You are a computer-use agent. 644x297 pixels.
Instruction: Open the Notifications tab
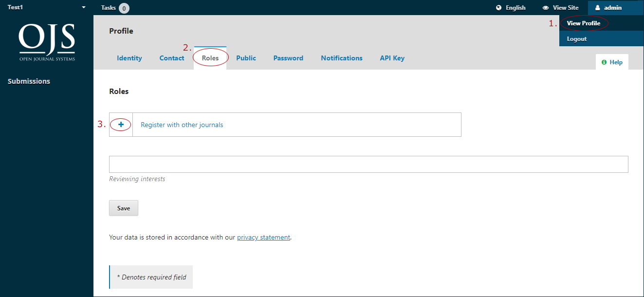point(341,58)
